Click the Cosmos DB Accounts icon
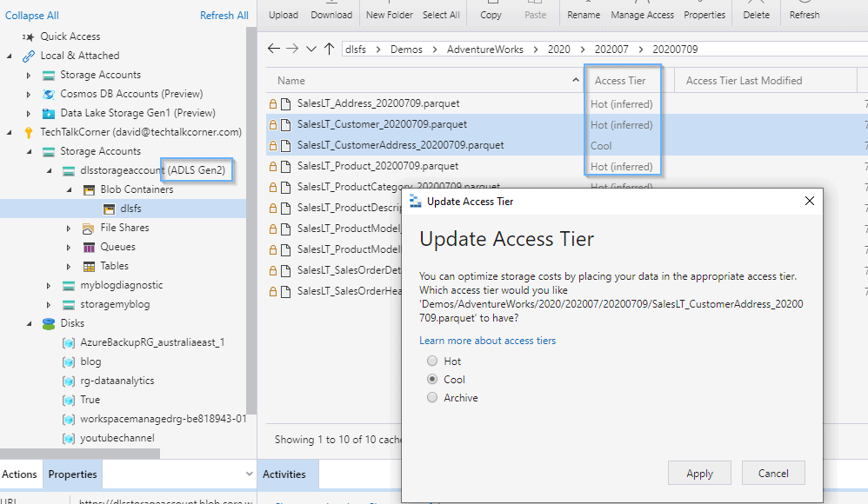Image resolution: width=868 pixels, height=504 pixels. coord(49,94)
